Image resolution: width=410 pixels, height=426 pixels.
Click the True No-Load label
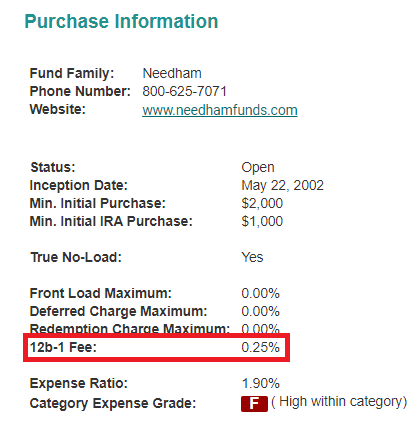pos(76,257)
